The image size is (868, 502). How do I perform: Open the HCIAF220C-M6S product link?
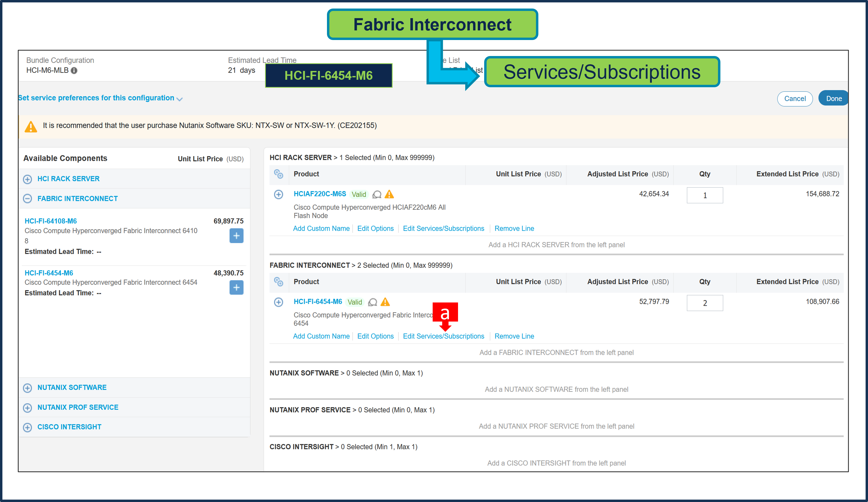[x=320, y=194]
